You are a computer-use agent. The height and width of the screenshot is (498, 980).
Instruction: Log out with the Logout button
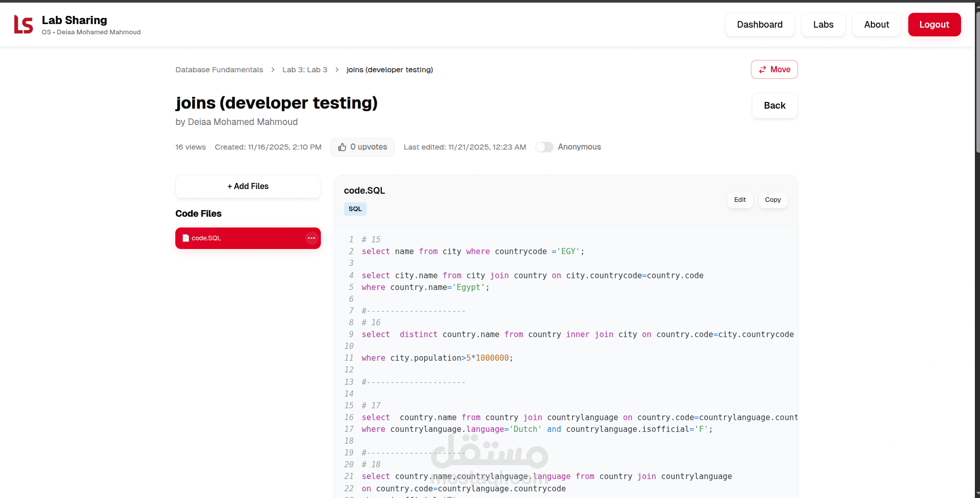click(934, 25)
